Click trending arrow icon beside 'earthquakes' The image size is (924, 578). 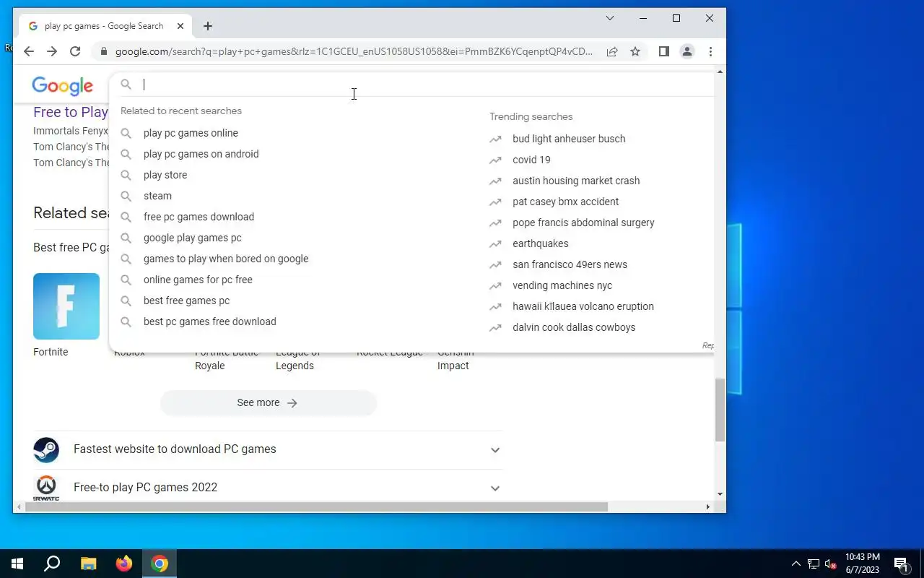click(x=495, y=243)
